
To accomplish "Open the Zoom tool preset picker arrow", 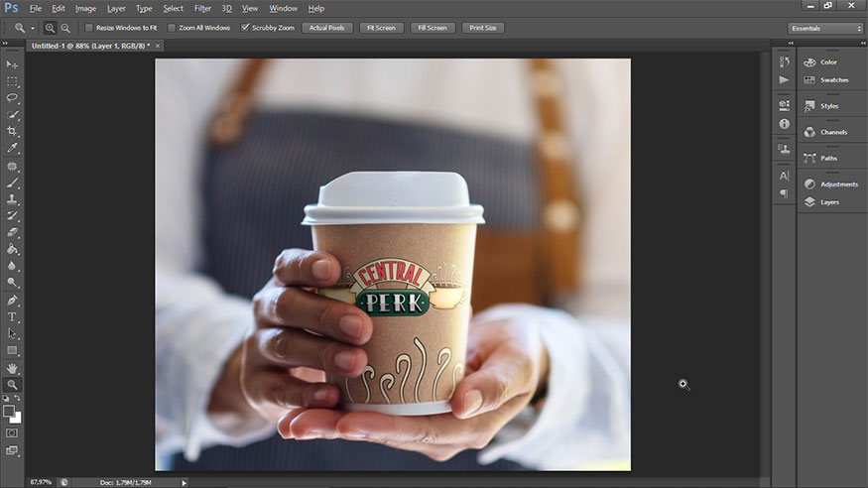I will (x=33, y=28).
